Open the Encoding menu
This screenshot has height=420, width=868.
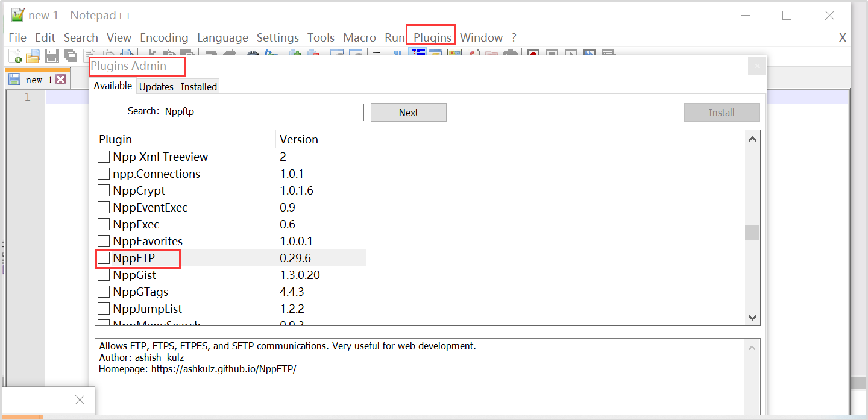164,37
